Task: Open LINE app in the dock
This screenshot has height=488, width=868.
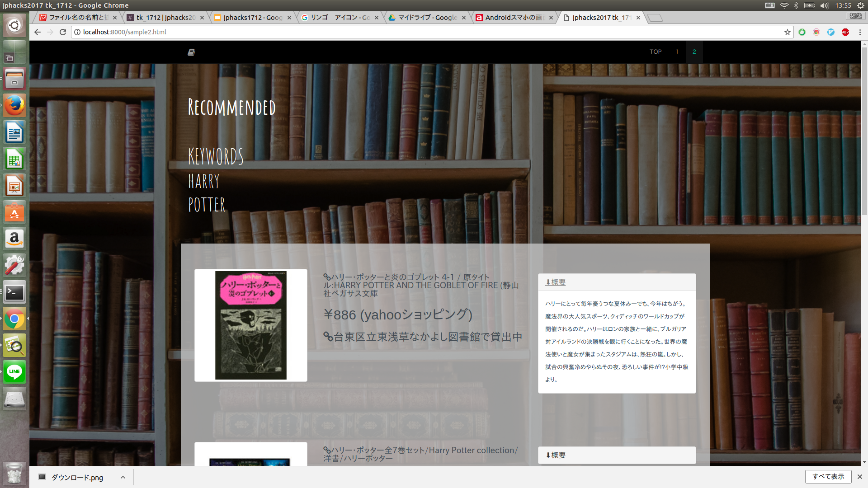Action: point(14,372)
